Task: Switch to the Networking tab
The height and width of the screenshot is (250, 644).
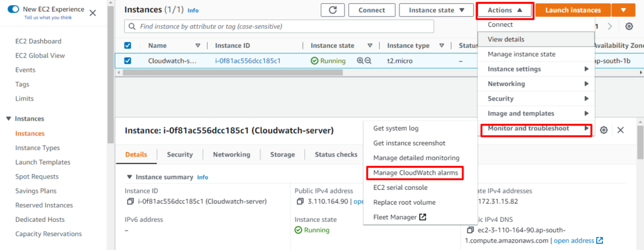Action: coord(231,155)
